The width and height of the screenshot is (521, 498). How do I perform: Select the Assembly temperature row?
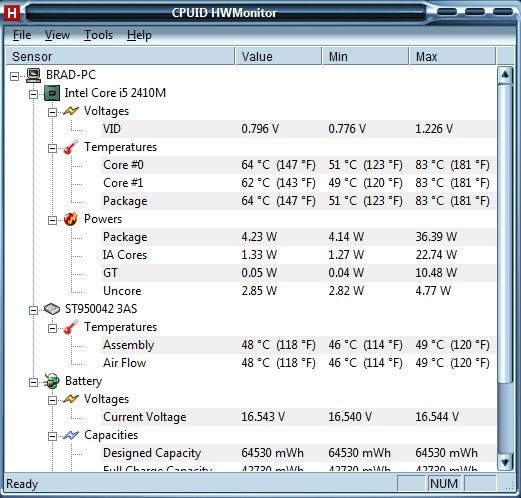point(298,345)
